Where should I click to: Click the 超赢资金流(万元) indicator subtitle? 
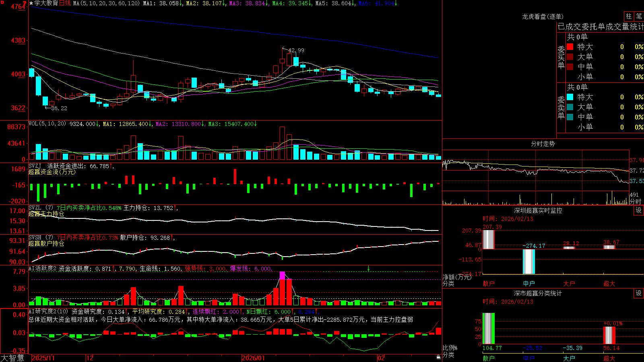(x=52, y=172)
